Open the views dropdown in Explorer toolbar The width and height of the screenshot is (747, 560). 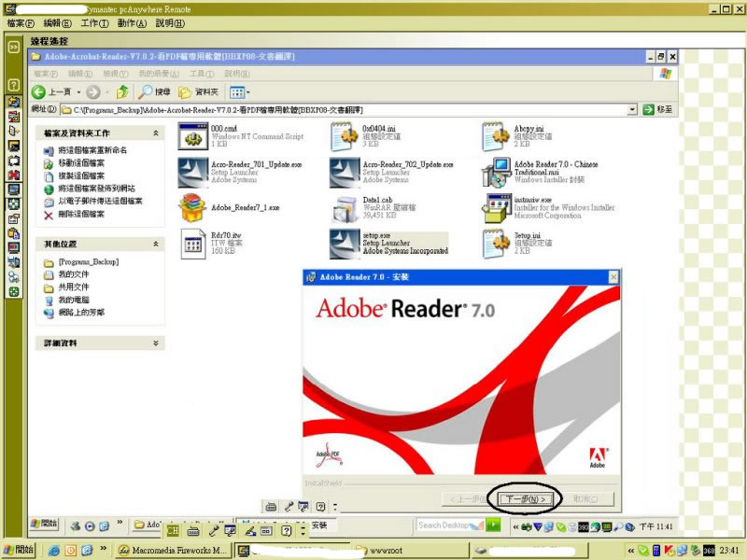pyautogui.click(x=240, y=91)
